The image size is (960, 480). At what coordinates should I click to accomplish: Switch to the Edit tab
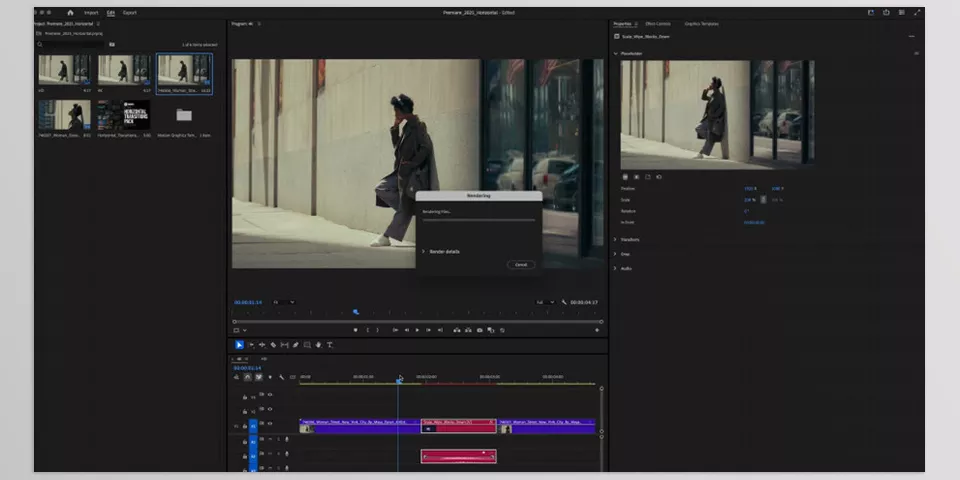[x=111, y=12]
